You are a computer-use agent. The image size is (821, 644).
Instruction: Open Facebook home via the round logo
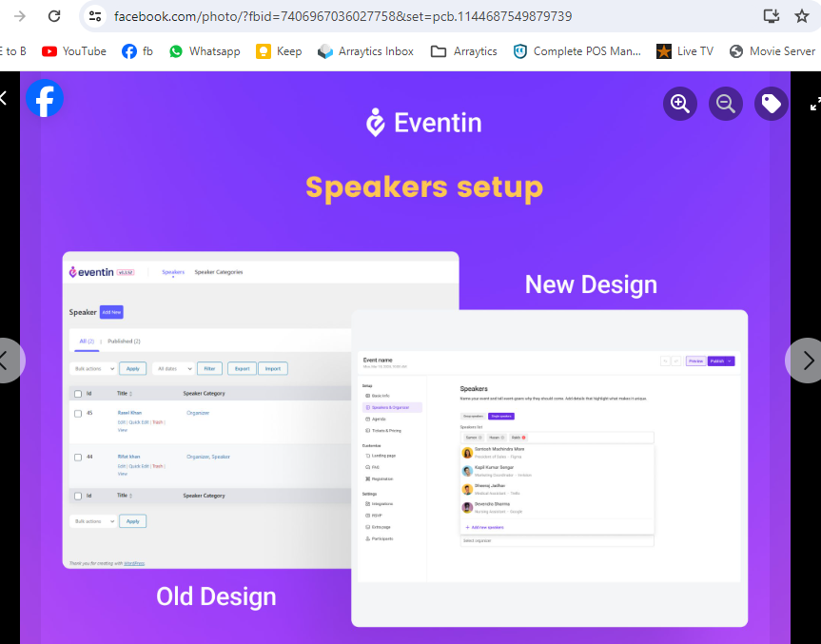pos(45,98)
